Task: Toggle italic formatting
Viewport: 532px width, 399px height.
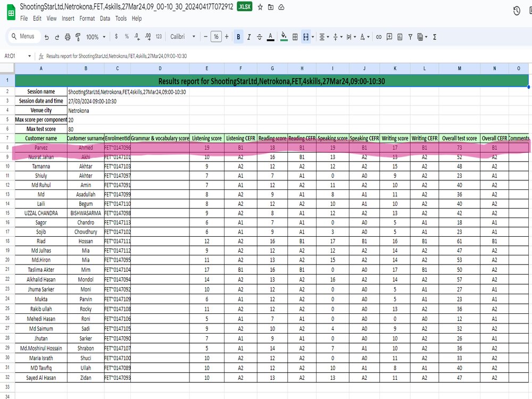Action: coord(248,37)
